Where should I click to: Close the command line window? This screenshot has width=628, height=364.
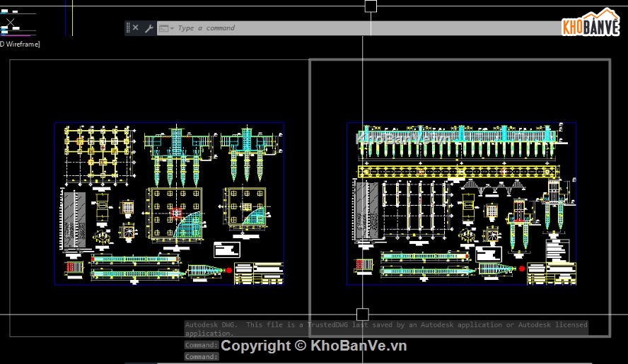click(135, 28)
